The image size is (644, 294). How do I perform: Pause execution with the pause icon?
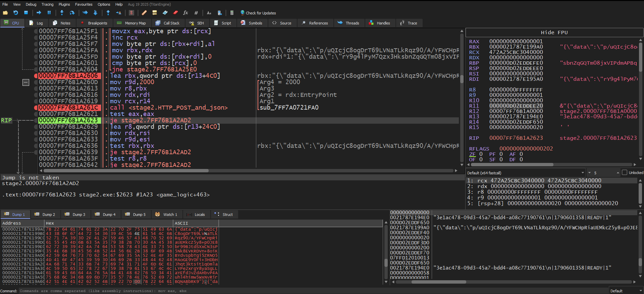point(49,13)
